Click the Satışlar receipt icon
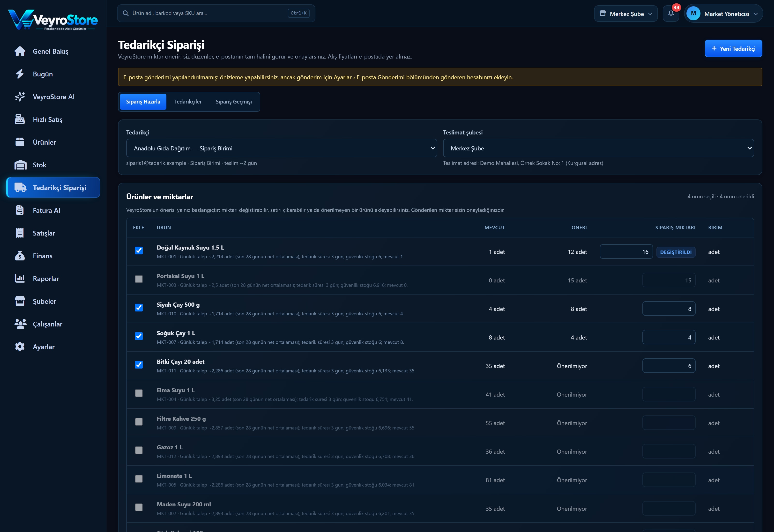774x532 pixels. coord(20,233)
